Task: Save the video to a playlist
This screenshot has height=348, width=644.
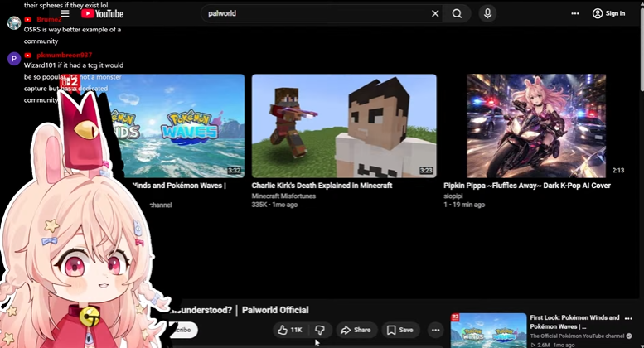Action: click(400, 330)
